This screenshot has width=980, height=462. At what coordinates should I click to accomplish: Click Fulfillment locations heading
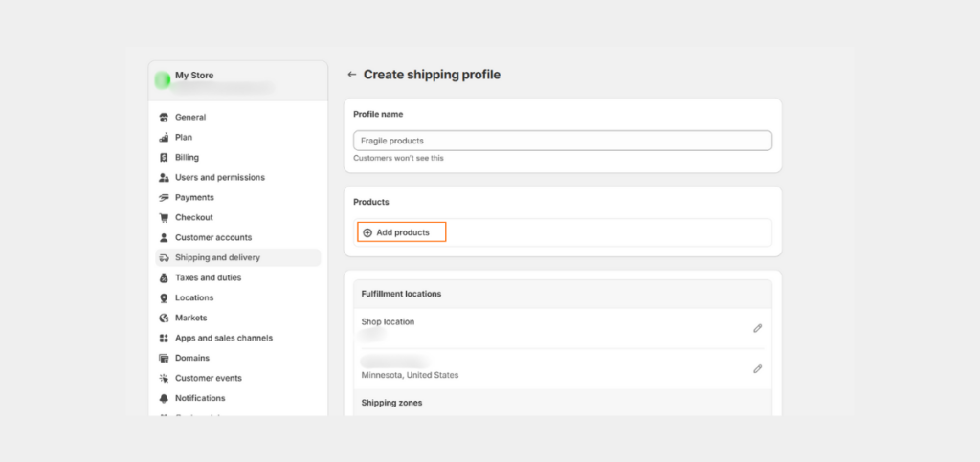tap(401, 294)
